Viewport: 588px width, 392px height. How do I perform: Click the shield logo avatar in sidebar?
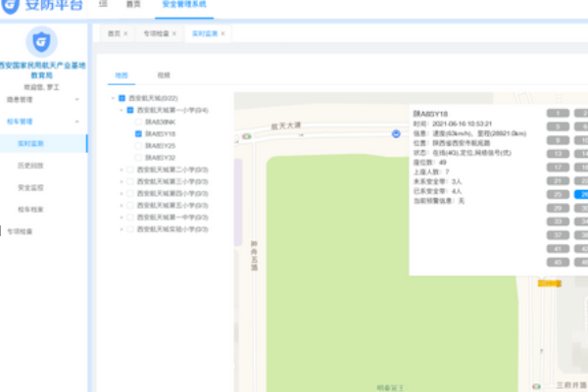(x=41, y=41)
